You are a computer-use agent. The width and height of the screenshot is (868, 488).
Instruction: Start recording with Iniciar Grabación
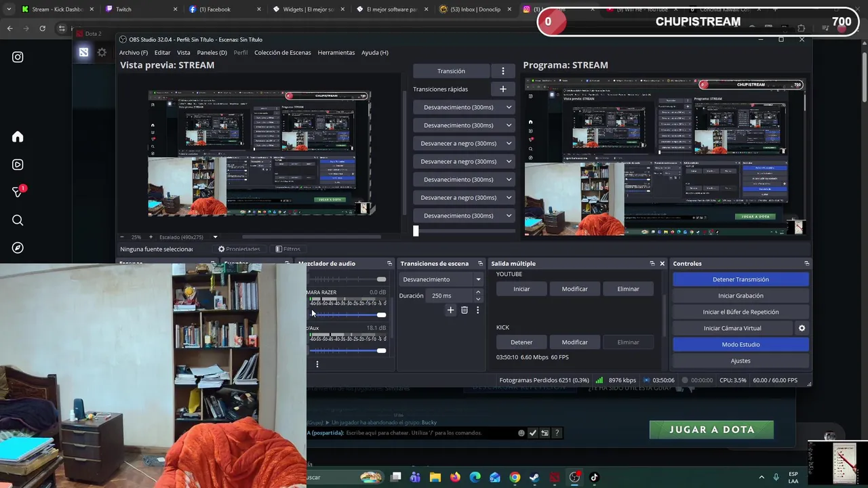click(x=741, y=296)
